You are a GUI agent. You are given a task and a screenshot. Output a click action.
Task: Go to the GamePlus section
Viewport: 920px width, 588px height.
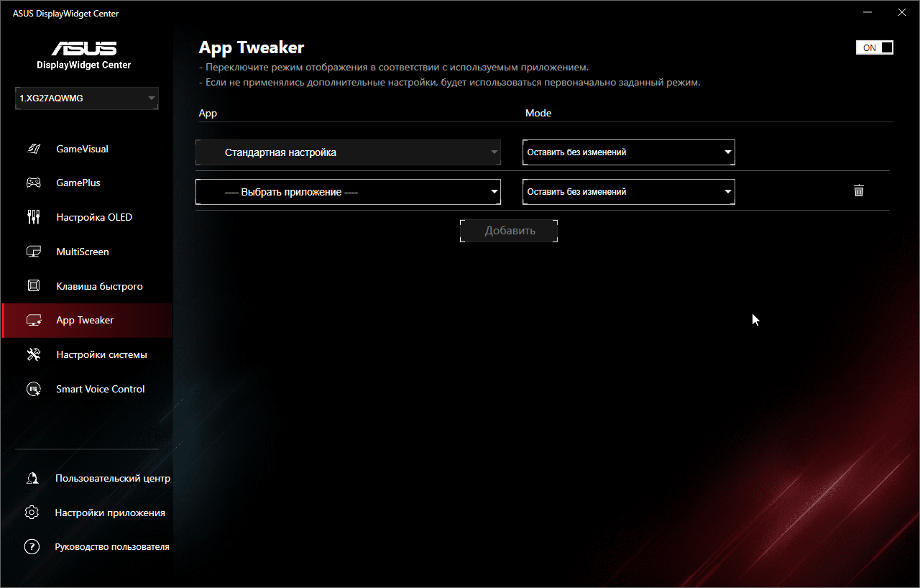click(x=87, y=183)
